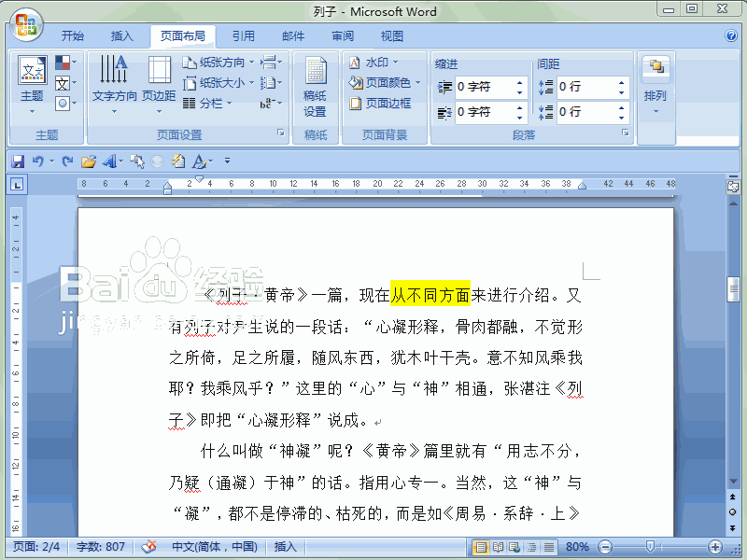Open manuscript paper settings (稿纸设置)
This screenshot has height=560, width=747.
[x=315, y=87]
